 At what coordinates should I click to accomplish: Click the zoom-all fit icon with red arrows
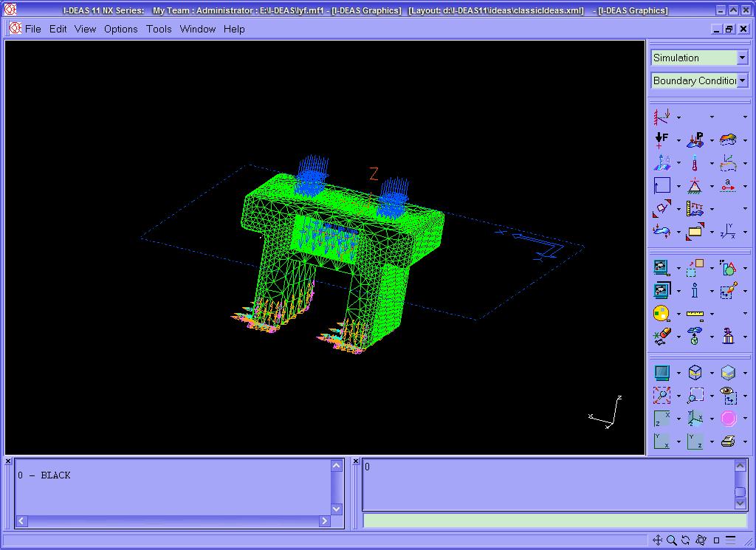tap(661, 395)
